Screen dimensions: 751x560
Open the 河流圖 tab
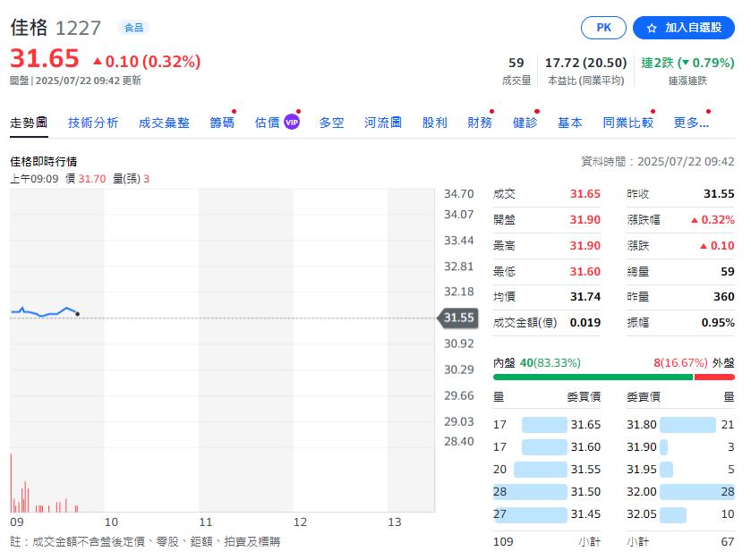tap(383, 123)
